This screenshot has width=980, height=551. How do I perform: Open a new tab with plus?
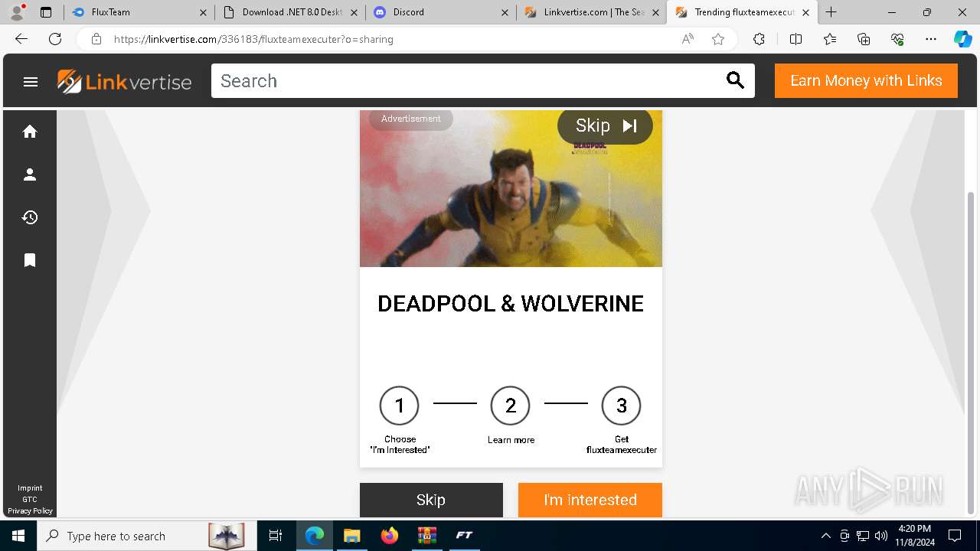coord(831,12)
